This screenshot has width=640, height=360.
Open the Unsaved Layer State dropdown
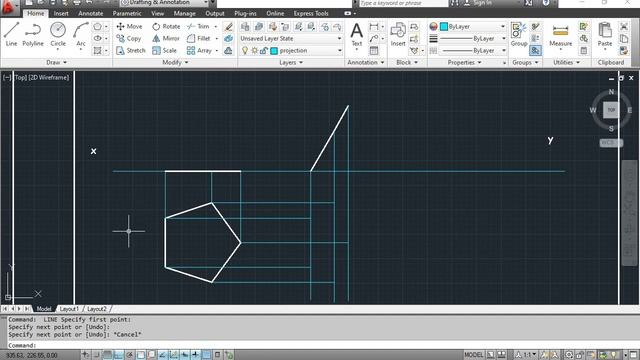click(x=291, y=38)
